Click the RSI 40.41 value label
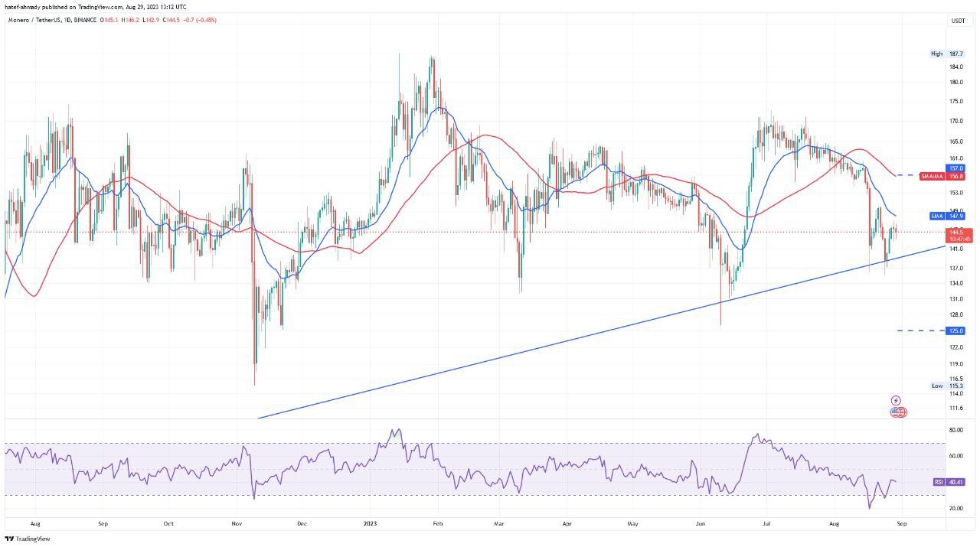Viewport: 980px width, 547px height. point(949,482)
